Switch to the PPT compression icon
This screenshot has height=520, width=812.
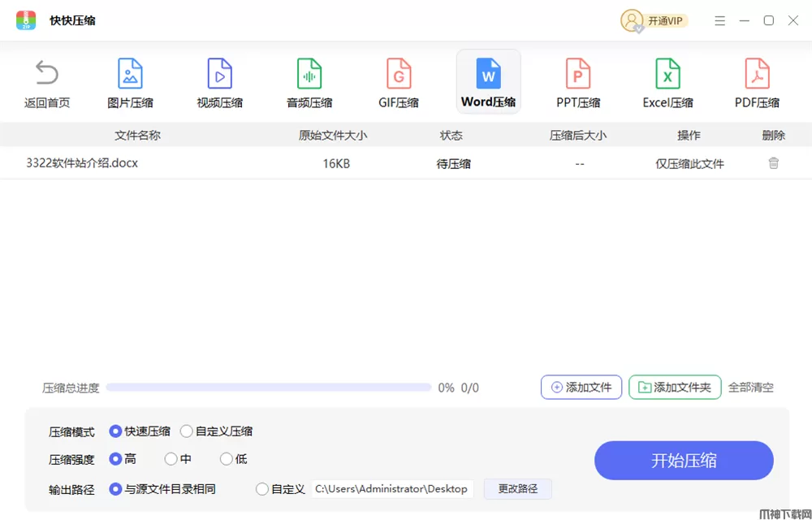(578, 74)
